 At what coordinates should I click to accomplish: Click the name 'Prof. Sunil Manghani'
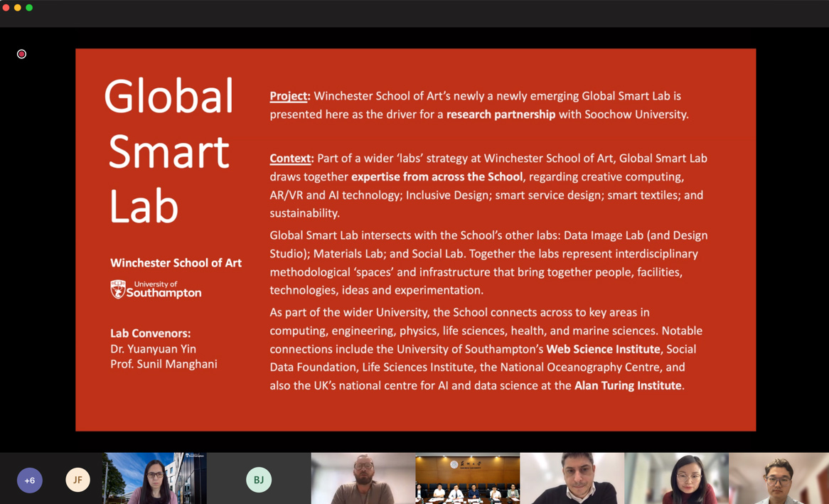(164, 365)
